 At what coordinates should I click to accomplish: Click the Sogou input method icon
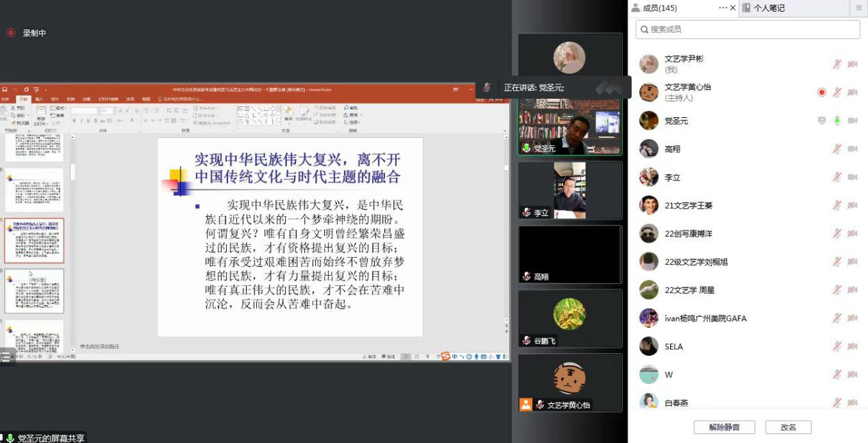click(445, 356)
